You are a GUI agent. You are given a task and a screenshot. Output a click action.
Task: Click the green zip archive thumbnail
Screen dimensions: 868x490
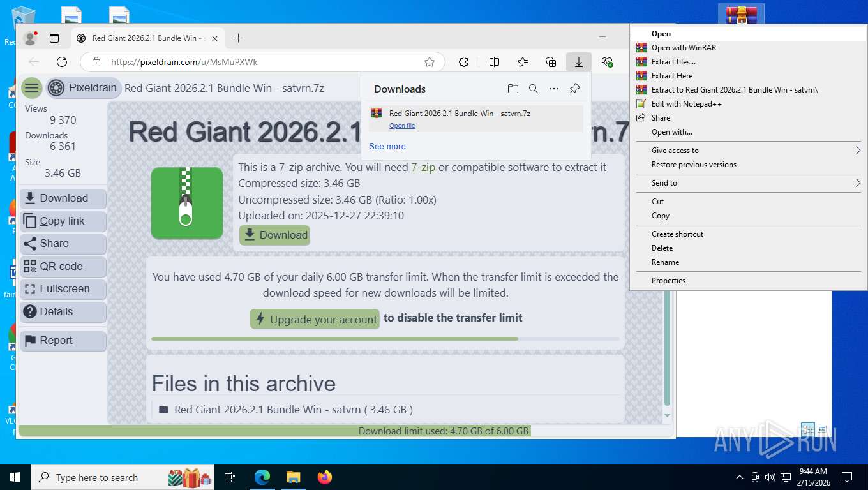click(x=187, y=203)
